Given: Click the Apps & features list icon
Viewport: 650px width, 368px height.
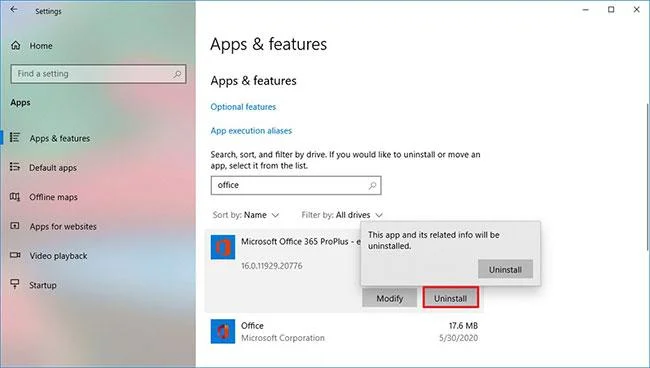Looking at the screenshot, I should pyautogui.click(x=15, y=137).
